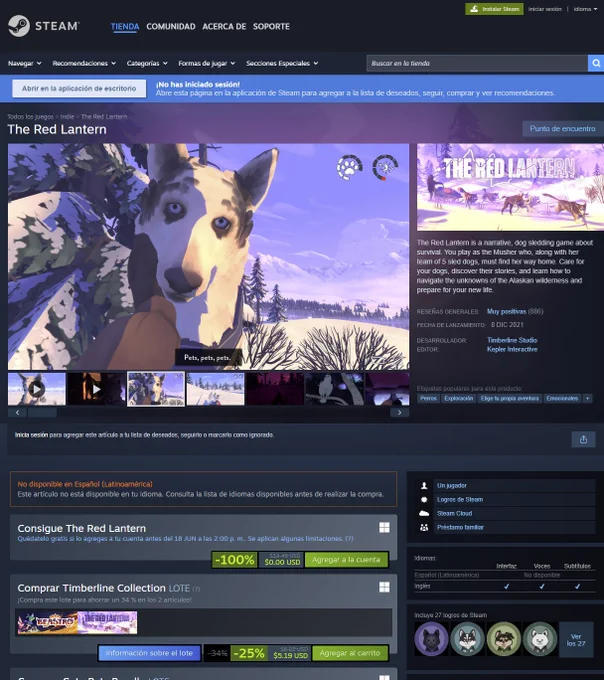This screenshot has width=604, height=680.
Task: Open the idioma language dropdown
Action: click(585, 9)
